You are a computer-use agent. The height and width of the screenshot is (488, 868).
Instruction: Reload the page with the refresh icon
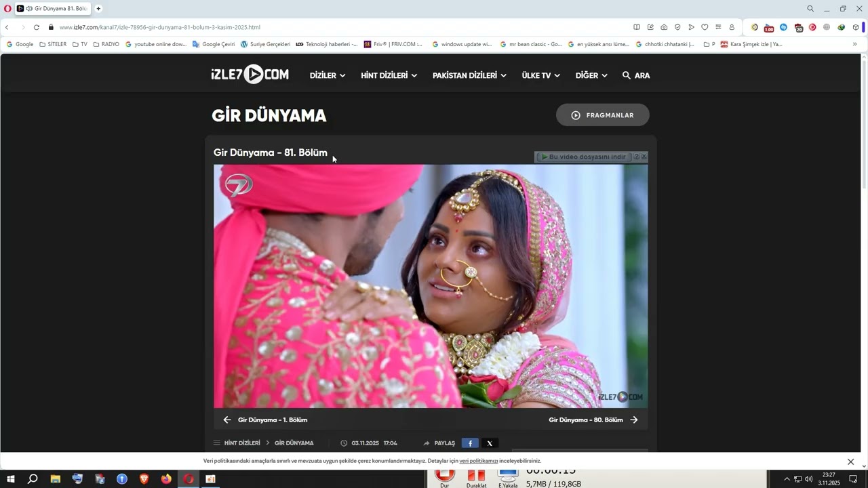(x=37, y=27)
